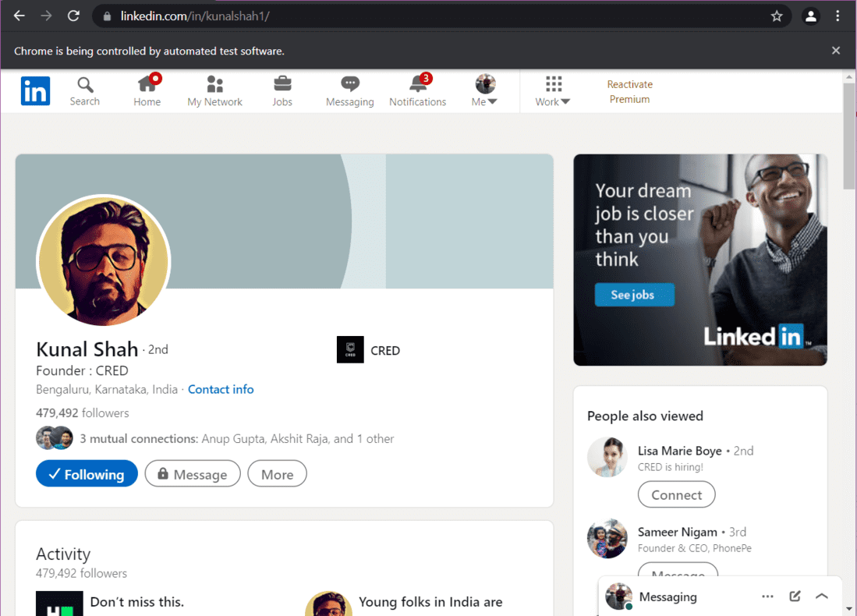The height and width of the screenshot is (616, 857).
Task: Open 'Young folks in India are' post
Action: tap(430, 602)
